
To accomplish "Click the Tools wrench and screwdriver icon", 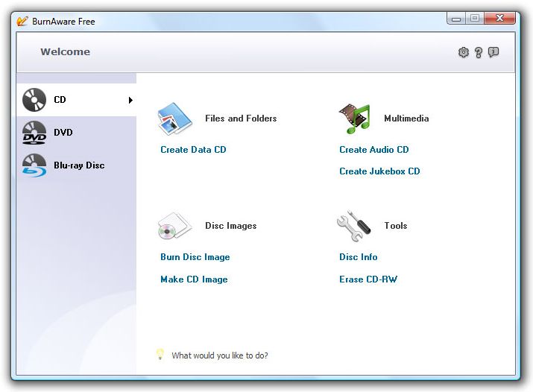I will click(353, 226).
